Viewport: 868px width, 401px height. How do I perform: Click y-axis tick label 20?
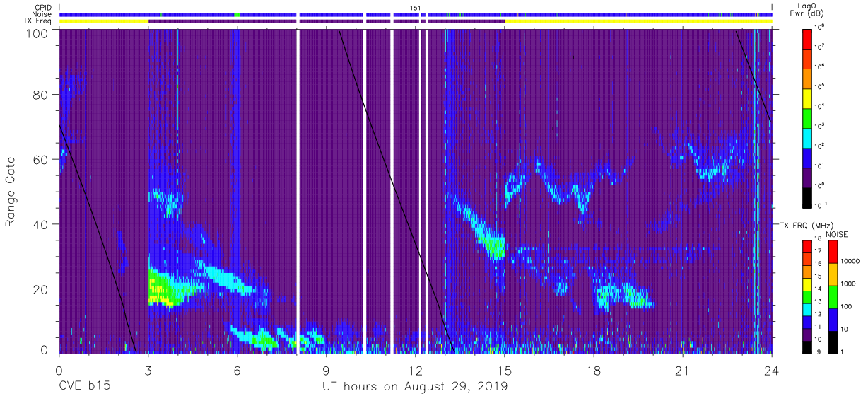[39, 290]
